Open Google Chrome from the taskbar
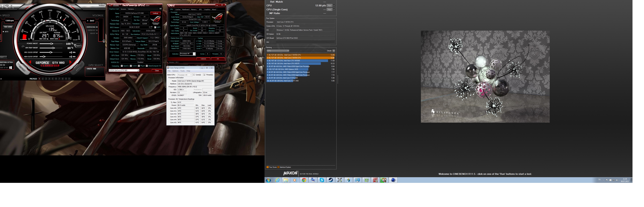Viewport: 644px width, 207px height. coord(304,180)
